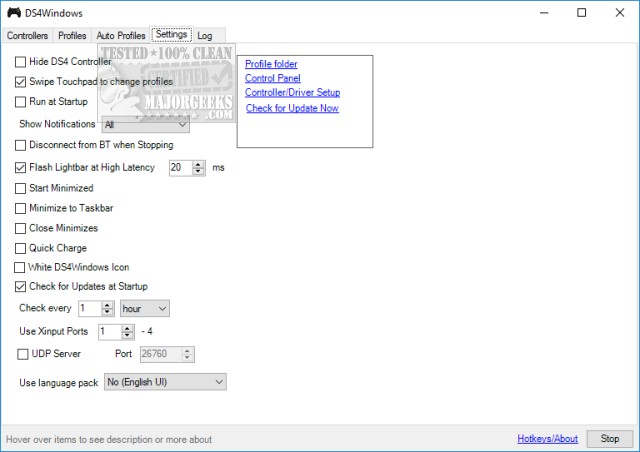
Task: Open the Control Panel link
Action: click(x=273, y=78)
